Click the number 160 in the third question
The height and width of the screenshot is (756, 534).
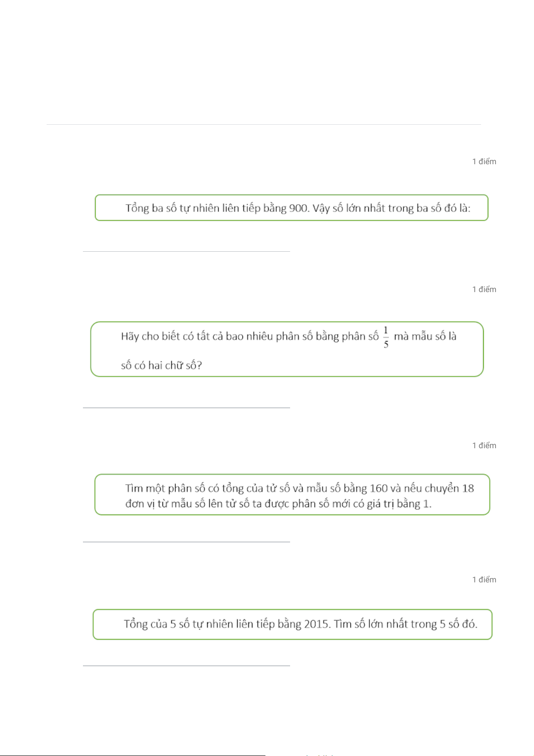point(378,488)
